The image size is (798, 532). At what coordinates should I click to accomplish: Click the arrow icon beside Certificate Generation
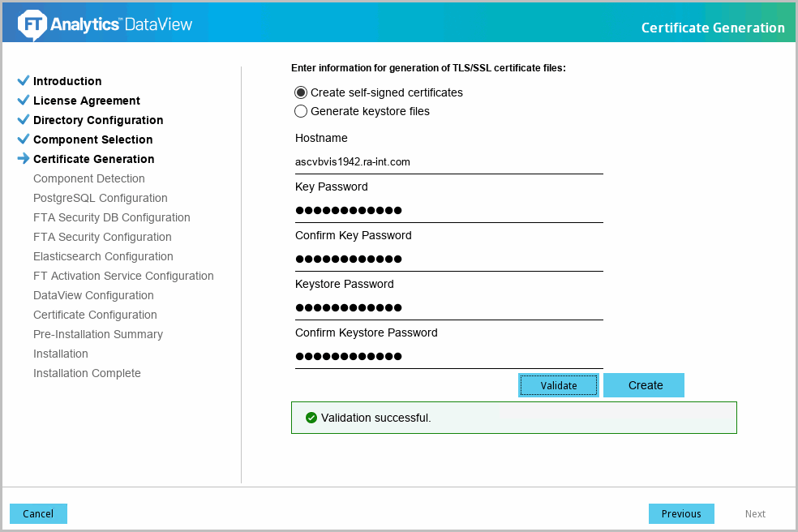click(23, 159)
